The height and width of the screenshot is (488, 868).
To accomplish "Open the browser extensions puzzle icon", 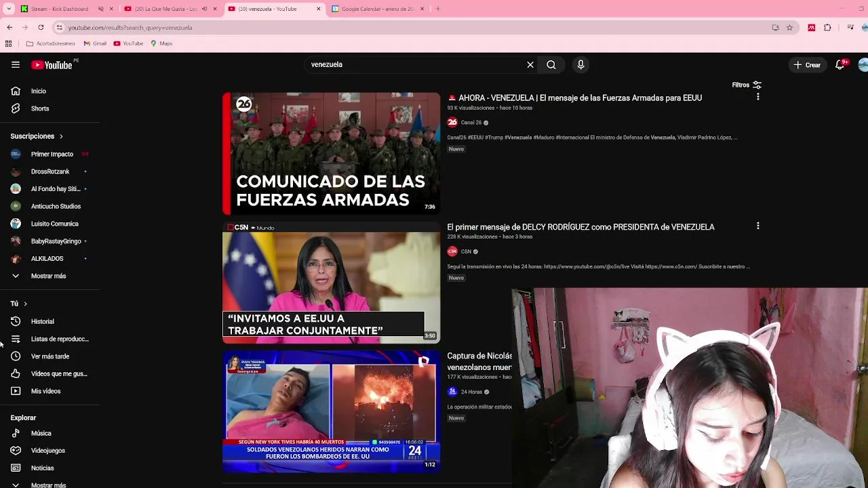I will click(x=827, y=27).
